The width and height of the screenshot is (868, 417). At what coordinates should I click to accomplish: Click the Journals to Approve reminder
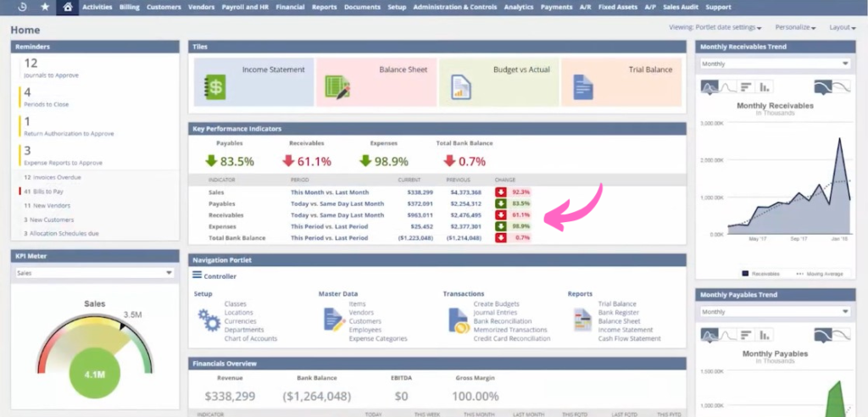coord(51,75)
